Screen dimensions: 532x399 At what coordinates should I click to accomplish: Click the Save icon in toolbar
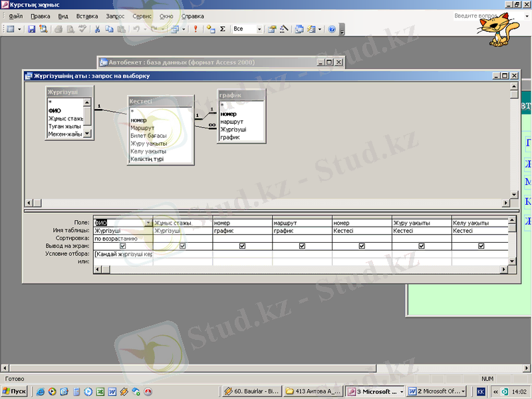click(31, 29)
